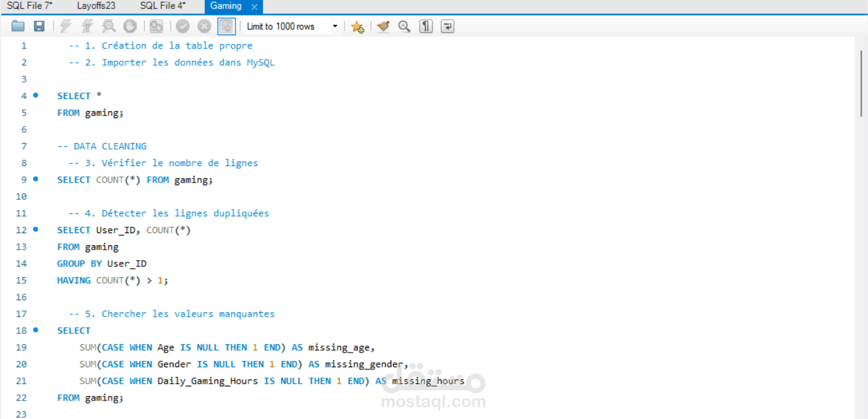Toggle word wrapping icon in the toolbar
The height and width of the screenshot is (419, 868).
[447, 26]
